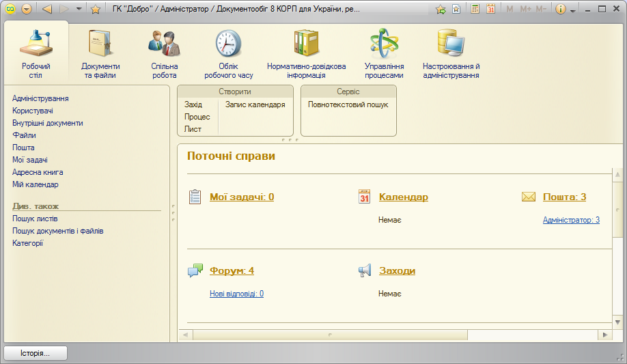Screen dimensions: 627x364
Task: Click the M memory button
Action: point(510,9)
